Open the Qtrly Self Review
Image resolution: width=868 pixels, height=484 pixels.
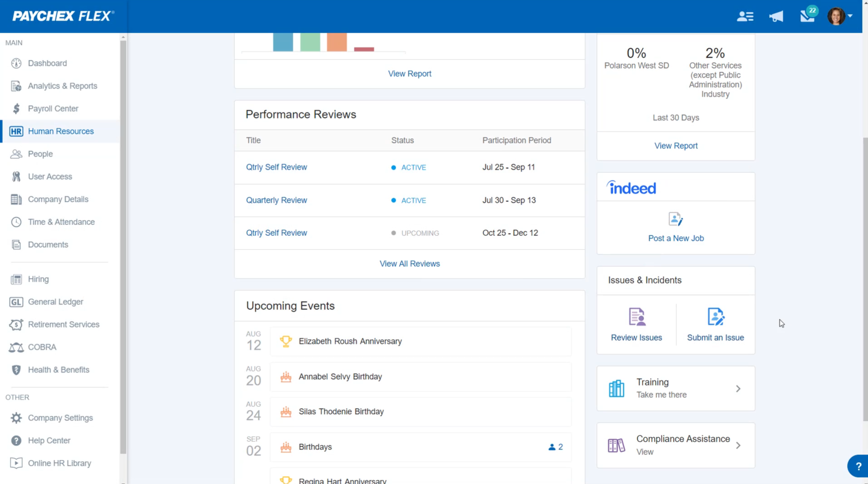pyautogui.click(x=276, y=167)
